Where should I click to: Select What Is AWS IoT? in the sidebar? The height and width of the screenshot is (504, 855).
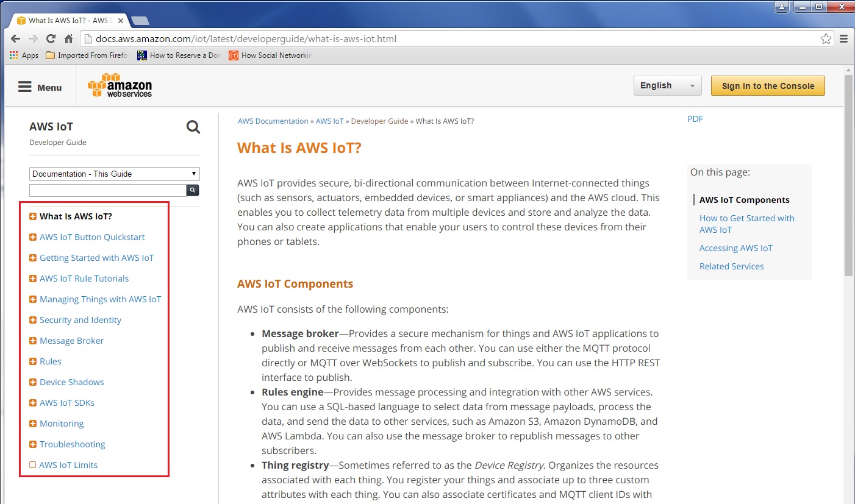(76, 216)
